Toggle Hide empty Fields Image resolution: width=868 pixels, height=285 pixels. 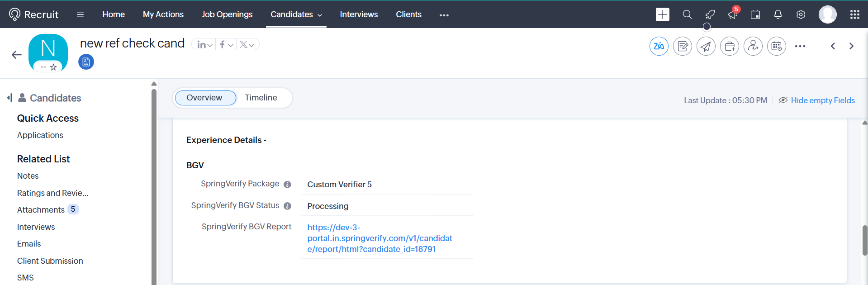pos(816,100)
